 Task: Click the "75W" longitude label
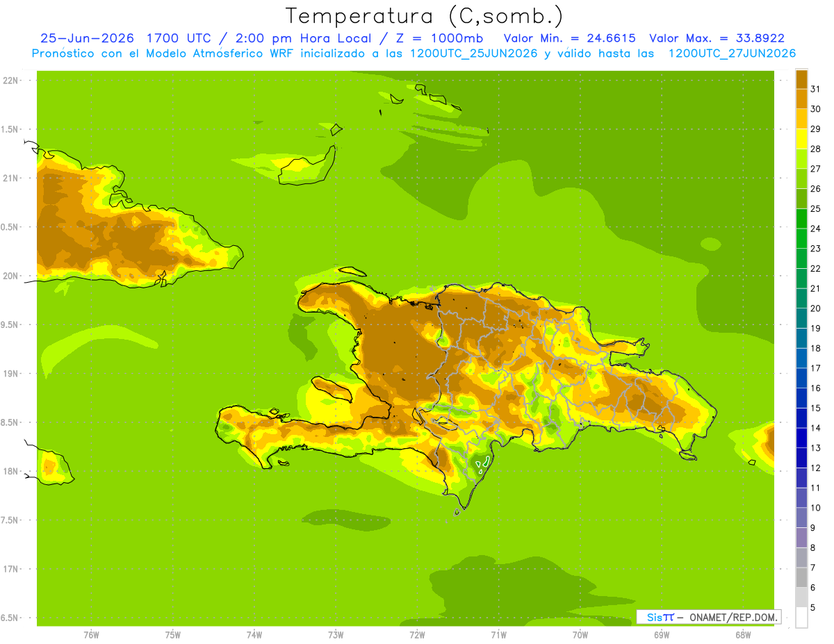pos(172,634)
